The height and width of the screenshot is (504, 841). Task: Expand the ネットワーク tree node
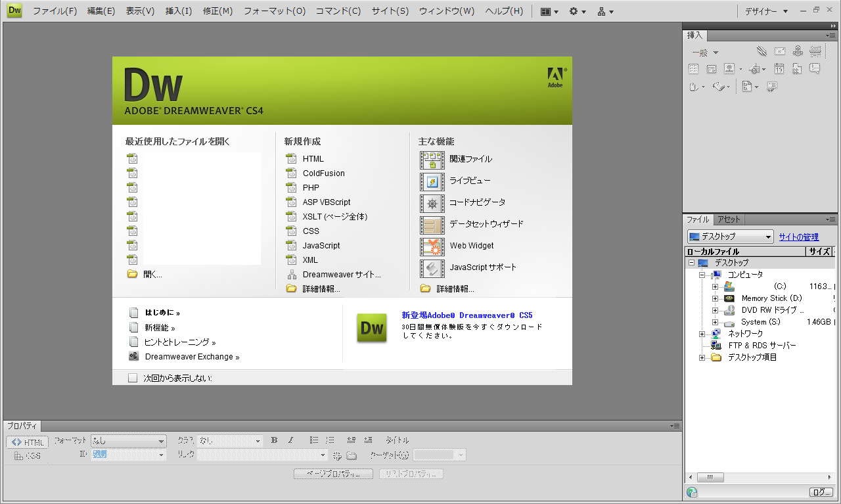click(702, 334)
